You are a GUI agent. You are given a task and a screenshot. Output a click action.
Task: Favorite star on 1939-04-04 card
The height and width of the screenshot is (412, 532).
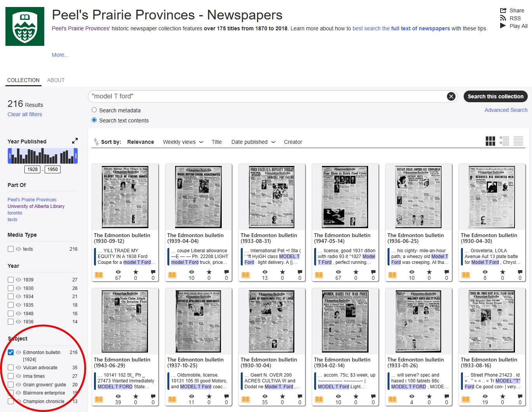(209, 272)
